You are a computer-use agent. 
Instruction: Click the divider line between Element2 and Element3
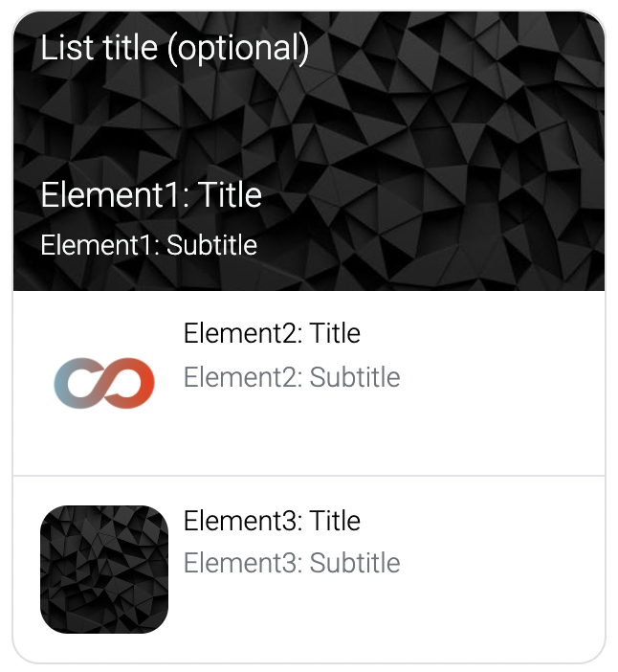(x=309, y=476)
